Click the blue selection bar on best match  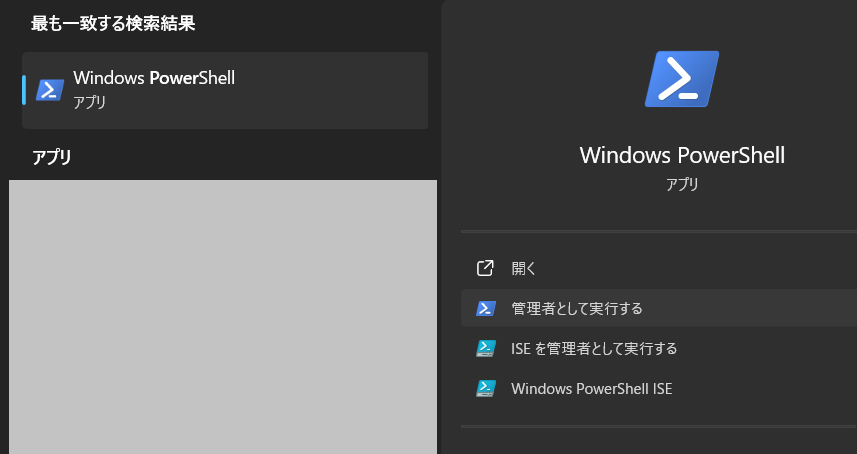24,90
